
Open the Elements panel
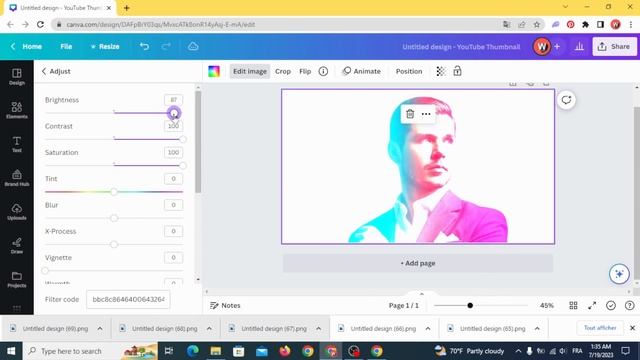(x=17, y=110)
